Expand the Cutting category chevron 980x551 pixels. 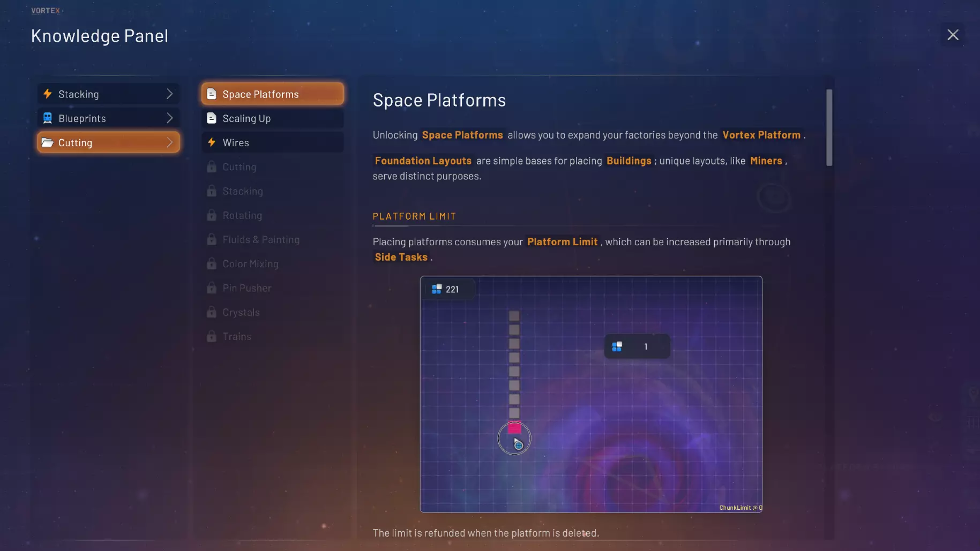169,142
